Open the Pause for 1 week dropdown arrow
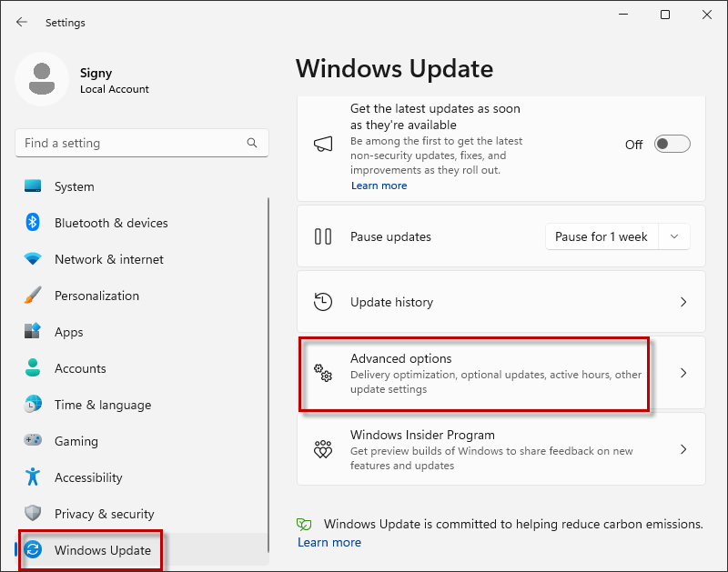Screen dimensions: 728x572 tap(674, 236)
